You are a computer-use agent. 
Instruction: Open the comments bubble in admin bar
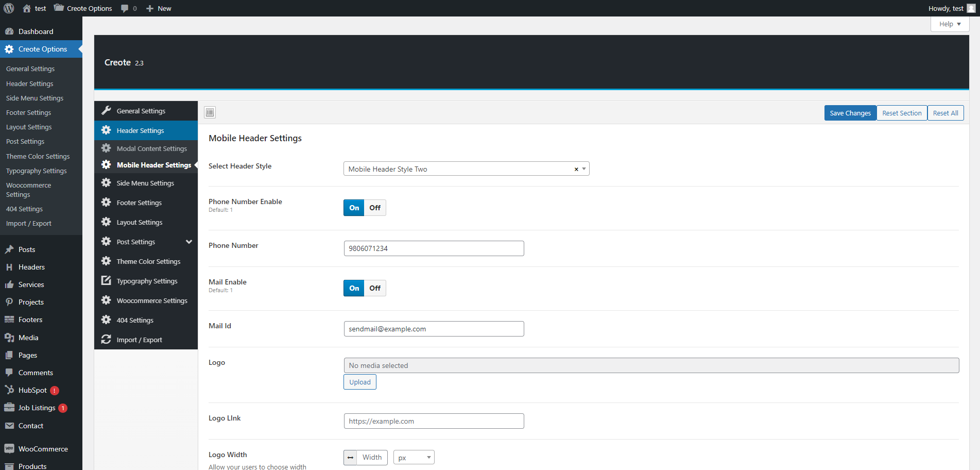[x=128, y=8]
